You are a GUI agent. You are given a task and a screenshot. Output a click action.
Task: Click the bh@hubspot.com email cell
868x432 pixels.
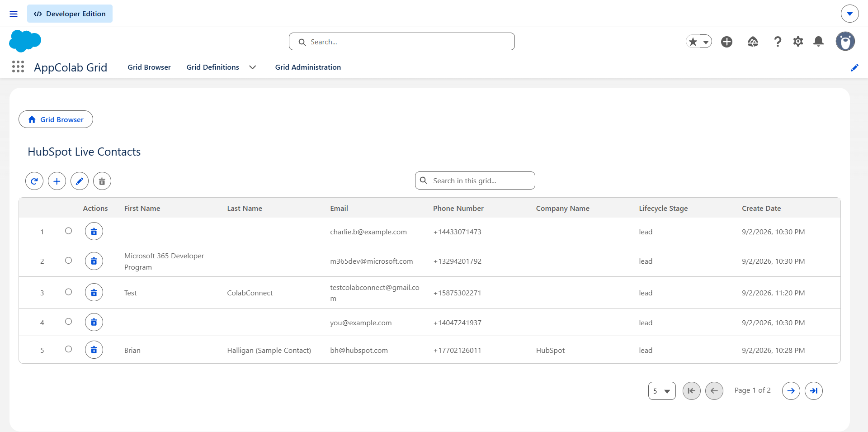[x=359, y=350]
